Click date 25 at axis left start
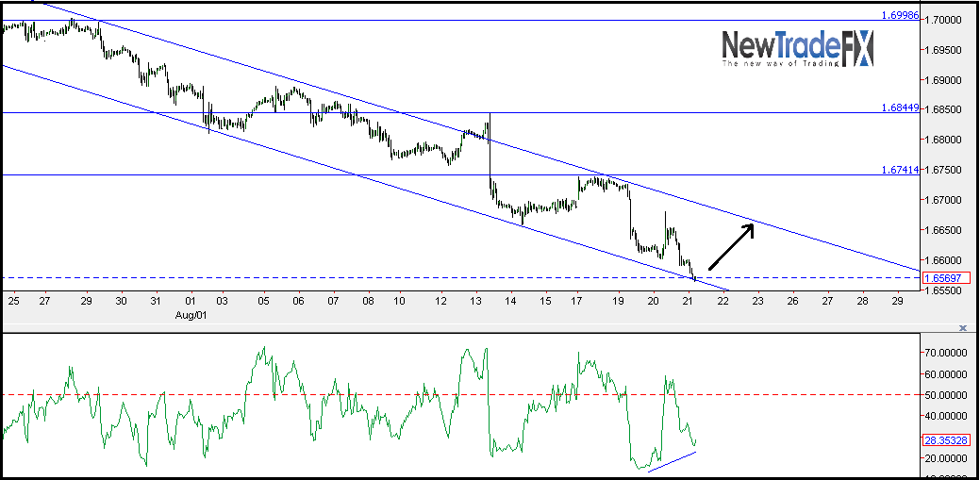The width and height of the screenshot is (980, 480). (x=13, y=301)
